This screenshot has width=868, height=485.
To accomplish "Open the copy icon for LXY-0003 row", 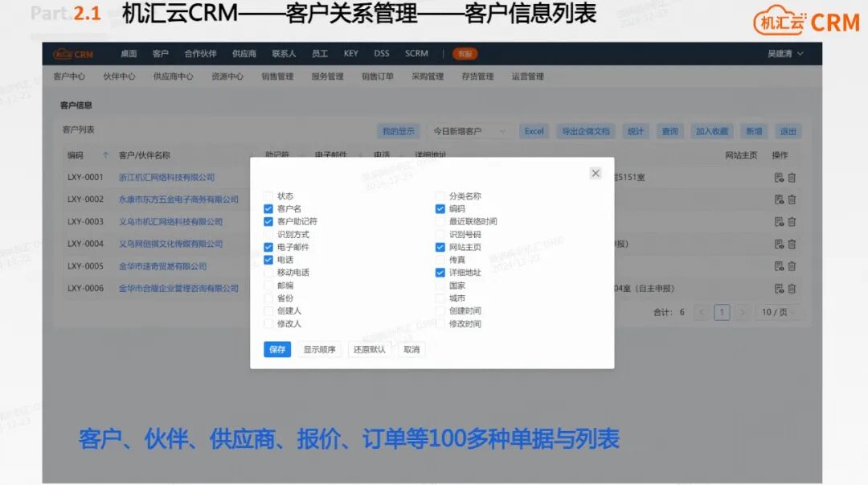I will click(779, 221).
